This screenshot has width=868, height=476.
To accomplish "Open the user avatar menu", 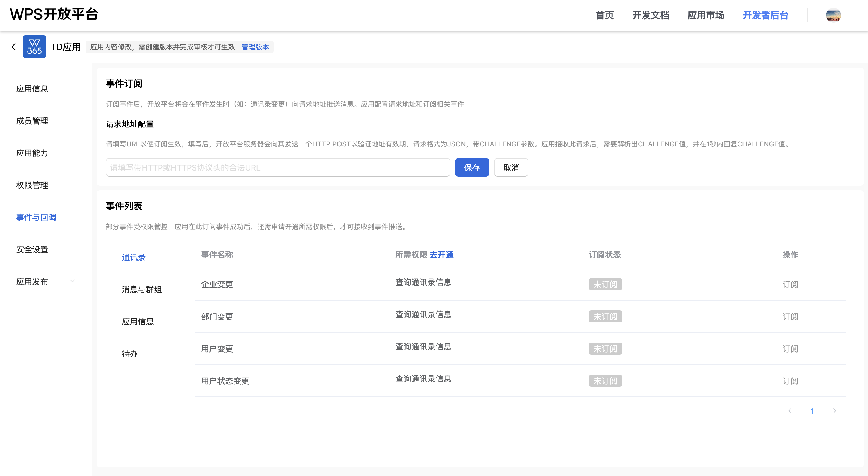I will (x=833, y=15).
